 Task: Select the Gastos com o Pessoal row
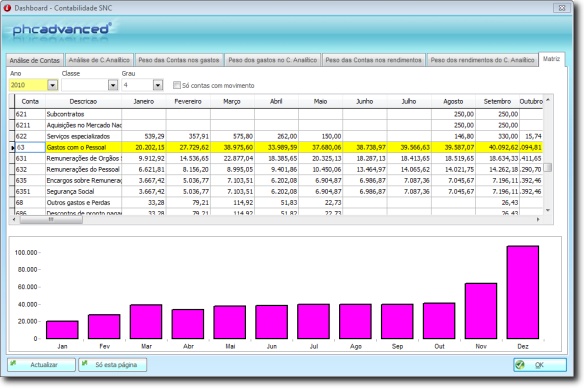point(276,148)
